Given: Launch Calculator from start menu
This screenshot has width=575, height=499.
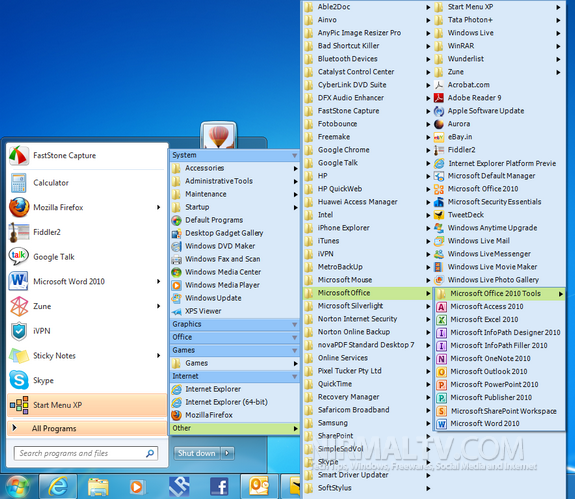Looking at the screenshot, I should pyautogui.click(x=87, y=183).
